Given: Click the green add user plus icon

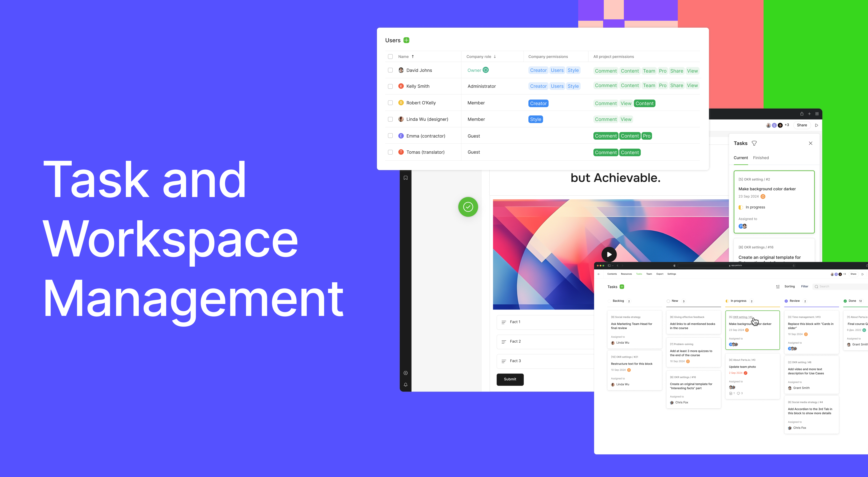Looking at the screenshot, I should (406, 40).
